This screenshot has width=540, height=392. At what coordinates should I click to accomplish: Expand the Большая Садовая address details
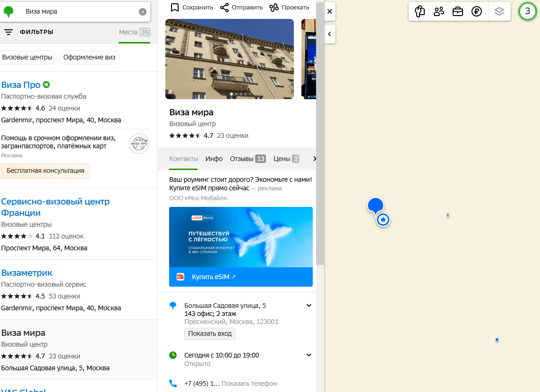pyautogui.click(x=309, y=306)
